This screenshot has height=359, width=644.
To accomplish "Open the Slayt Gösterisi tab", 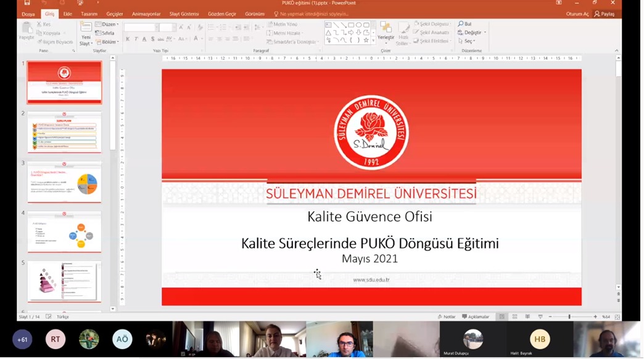I will point(184,14).
